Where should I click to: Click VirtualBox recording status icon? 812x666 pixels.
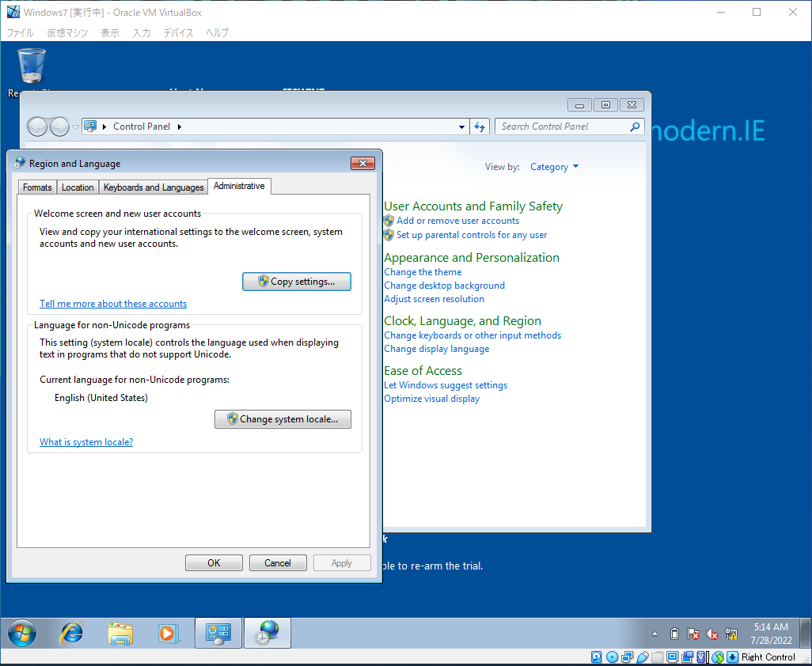click(687, 657)
